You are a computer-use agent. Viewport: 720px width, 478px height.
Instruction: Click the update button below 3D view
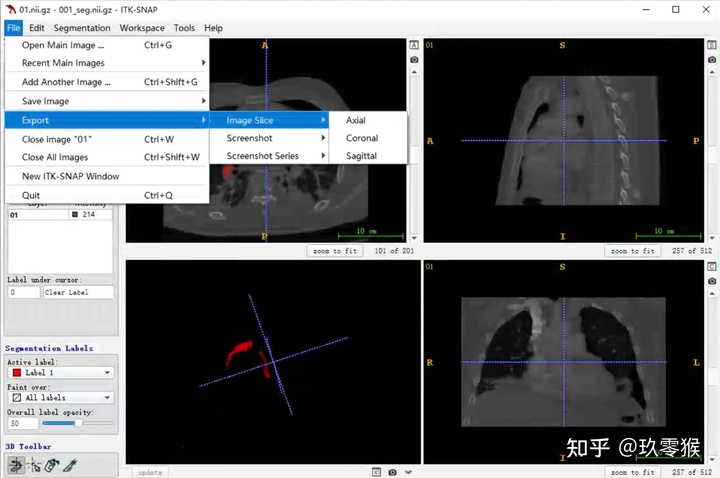(150, 472)
